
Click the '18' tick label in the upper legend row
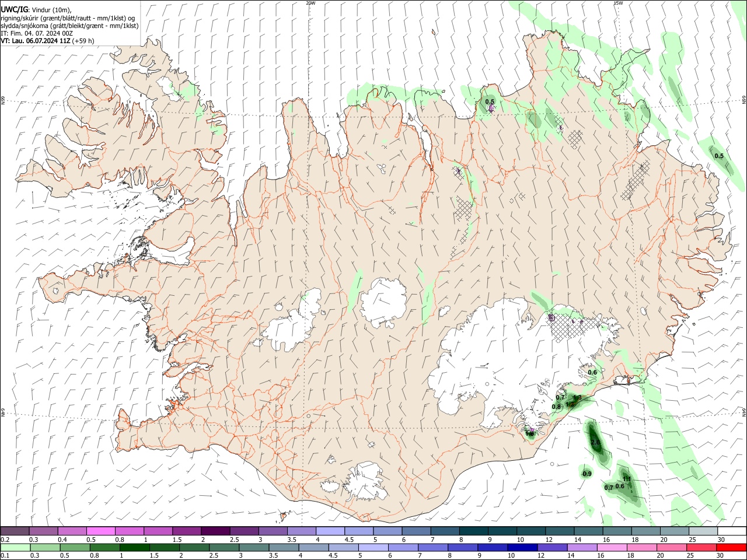point(635,540)
